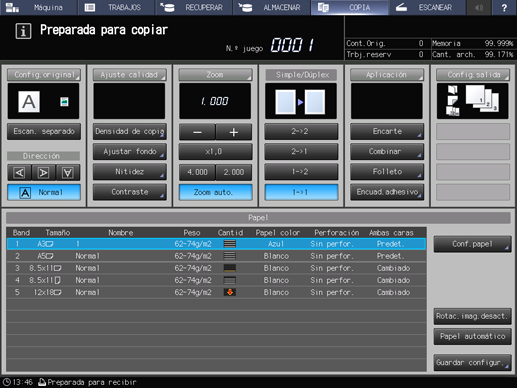Viewport: 517px width, 388px height.
Task: Open Encuad. adhesivo option
Action: 387,192
